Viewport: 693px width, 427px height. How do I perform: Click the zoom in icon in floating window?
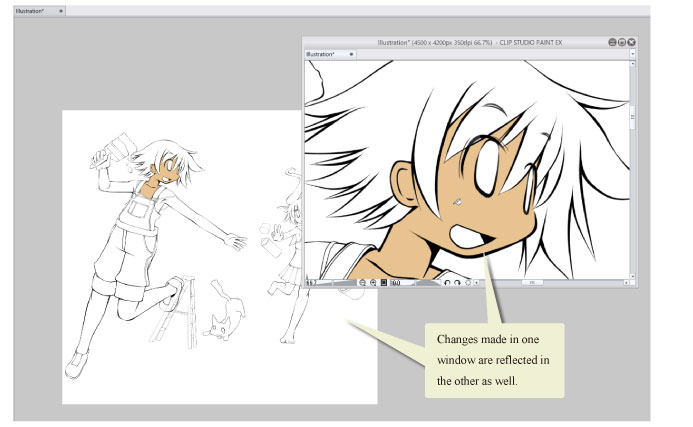click(373, 283)
